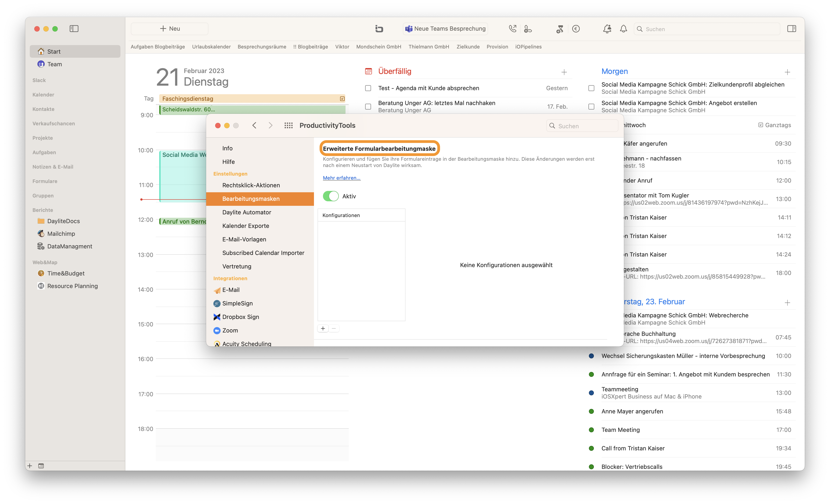Viewport: 830px width, 504px height.
Task: Expand the Gruppen sidebar section
Action: (43, 196)
